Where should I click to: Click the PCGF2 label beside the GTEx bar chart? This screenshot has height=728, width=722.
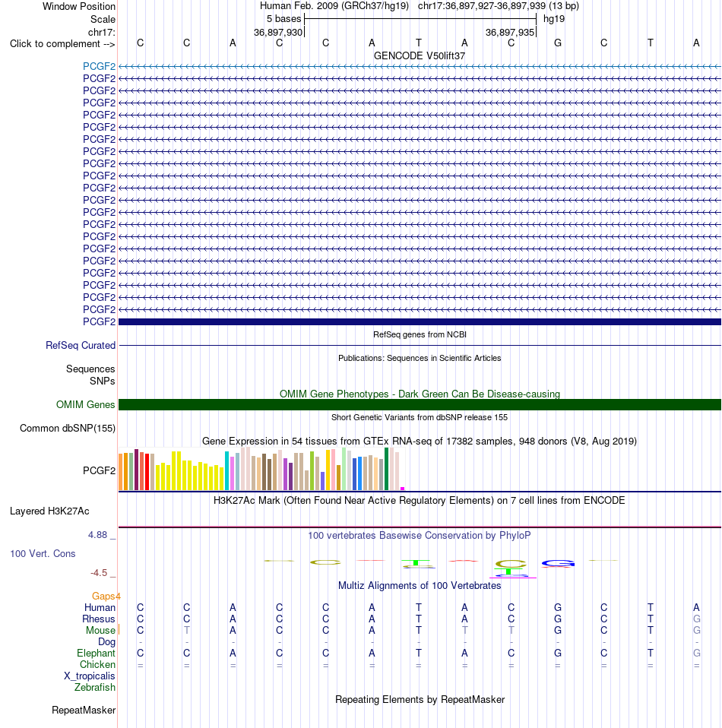click(x=99, y=471)
